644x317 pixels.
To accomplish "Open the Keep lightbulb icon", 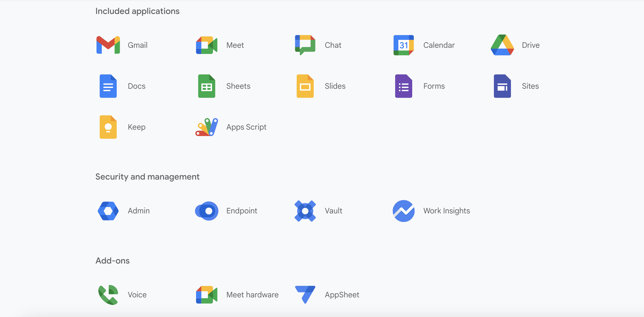I will [x=108, y=127].
